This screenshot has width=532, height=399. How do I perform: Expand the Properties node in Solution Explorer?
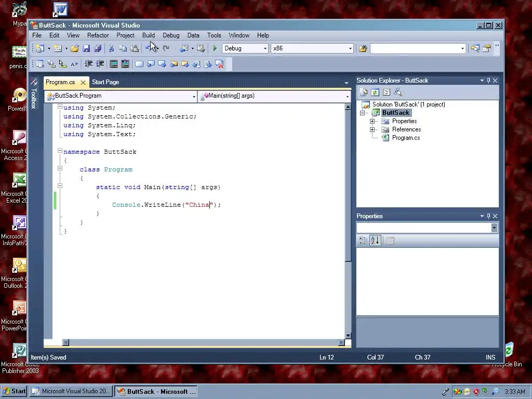pos(372,121)
